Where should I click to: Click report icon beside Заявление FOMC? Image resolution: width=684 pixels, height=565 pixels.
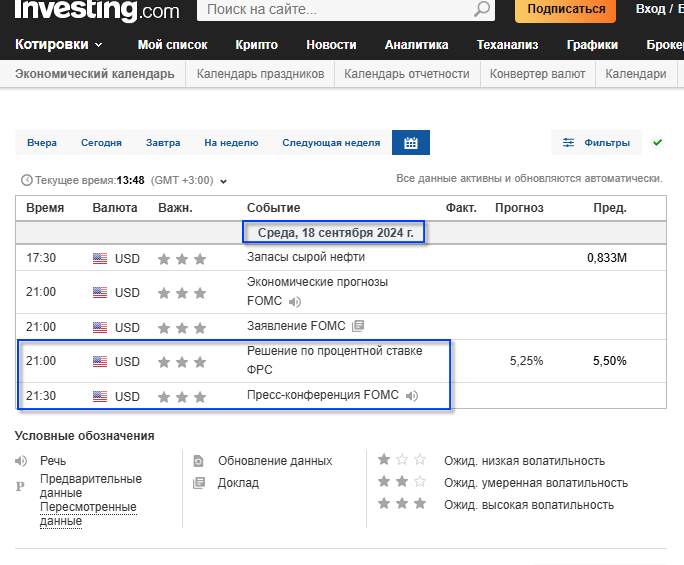click(358, 325)
